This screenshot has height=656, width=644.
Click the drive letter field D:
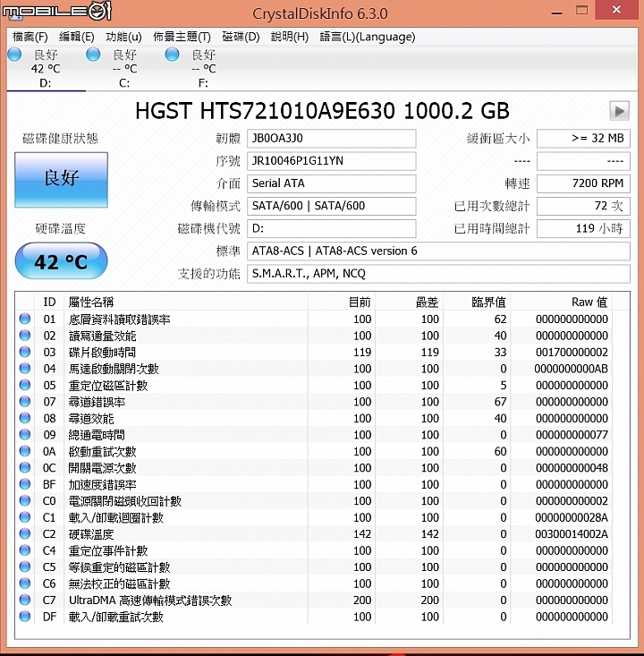point(331,229)
